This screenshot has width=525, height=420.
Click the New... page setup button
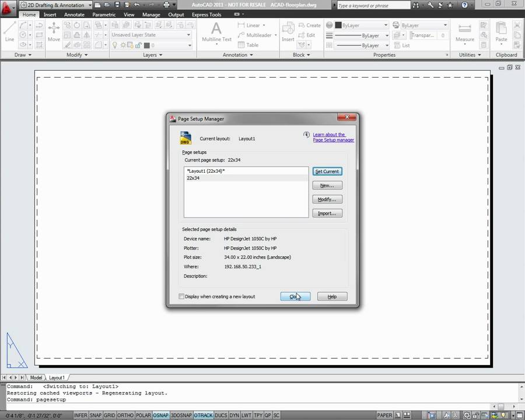[327, 185]
